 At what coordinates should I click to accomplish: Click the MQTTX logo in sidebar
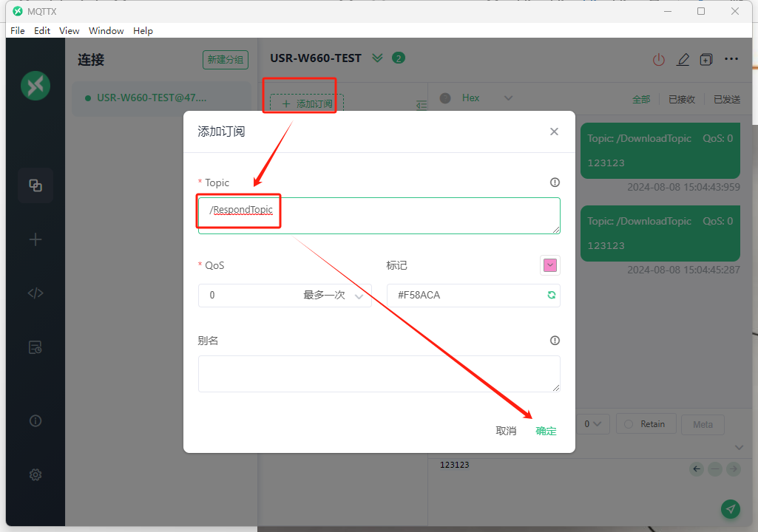click(x=35, y=86)
